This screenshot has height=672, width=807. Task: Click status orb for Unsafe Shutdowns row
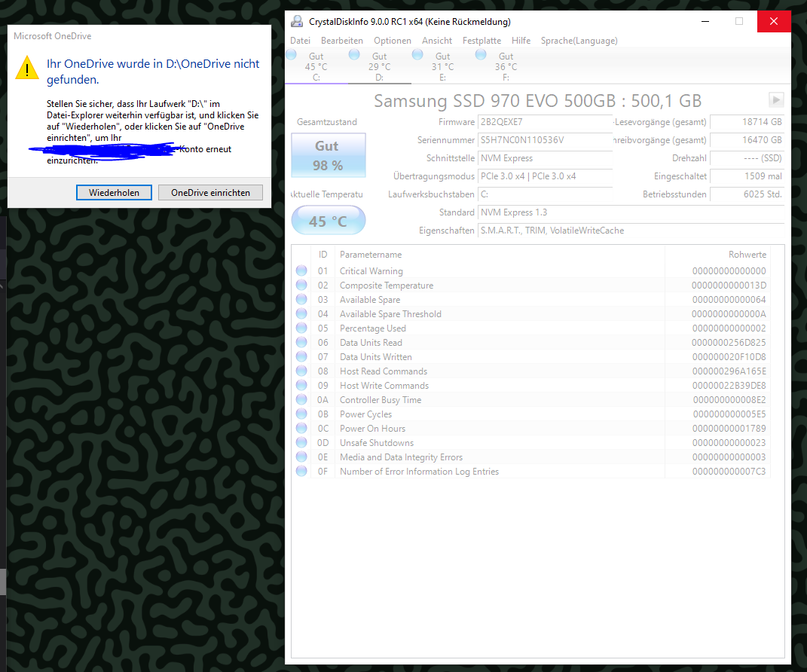click(301, 442)
